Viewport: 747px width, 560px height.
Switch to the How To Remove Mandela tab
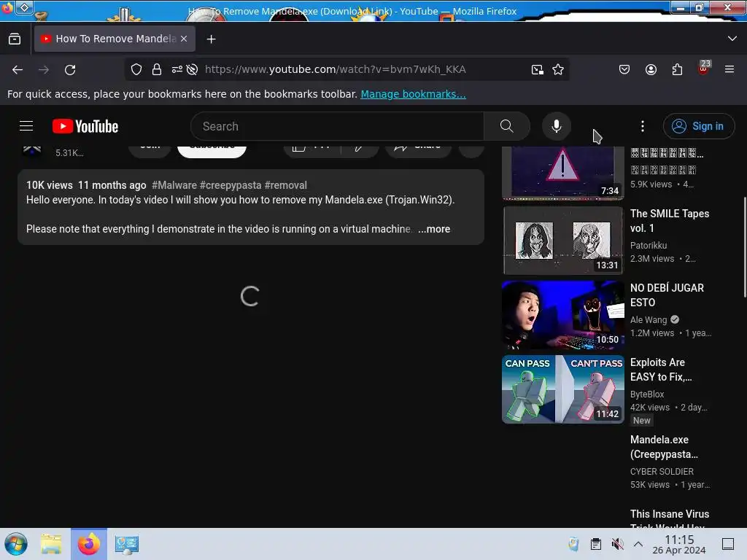coord(115,39)
